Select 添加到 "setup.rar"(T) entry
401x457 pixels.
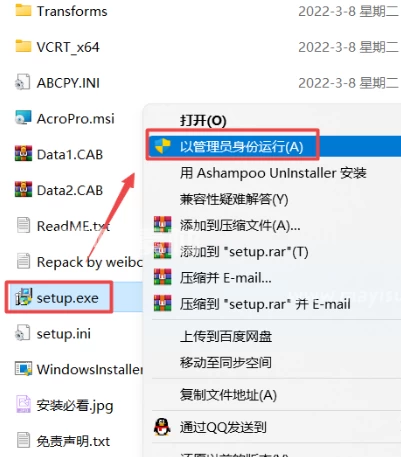(244, 252)
